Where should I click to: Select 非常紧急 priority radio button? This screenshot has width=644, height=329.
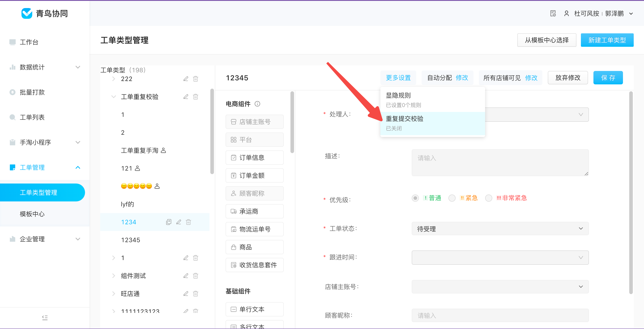pos(488,198)
